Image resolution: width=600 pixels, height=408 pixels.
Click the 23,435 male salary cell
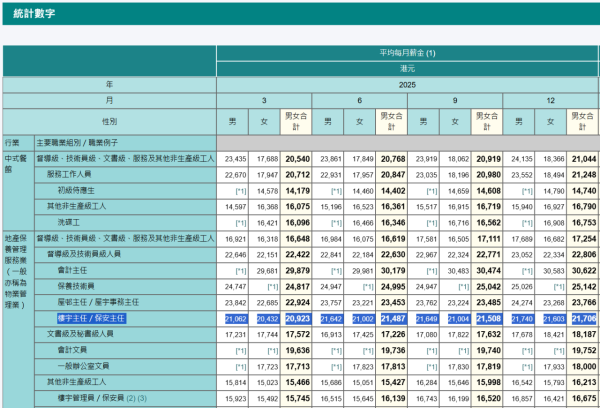[232, 159]
